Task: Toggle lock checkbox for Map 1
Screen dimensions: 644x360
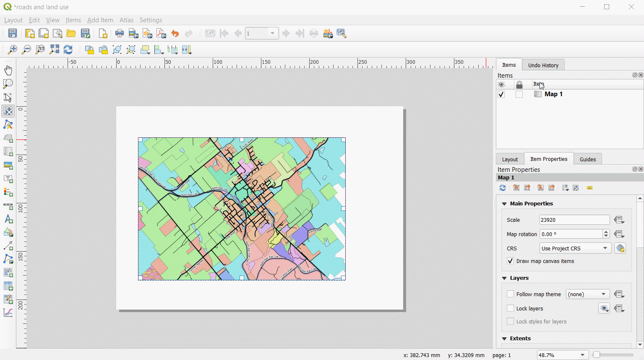Action: (x=519, y=95)
